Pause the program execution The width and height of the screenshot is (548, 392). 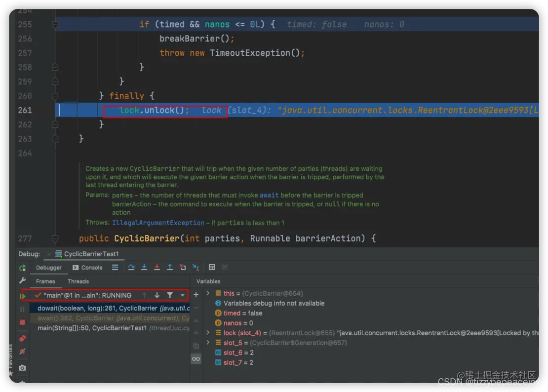(x=23, y=309)
